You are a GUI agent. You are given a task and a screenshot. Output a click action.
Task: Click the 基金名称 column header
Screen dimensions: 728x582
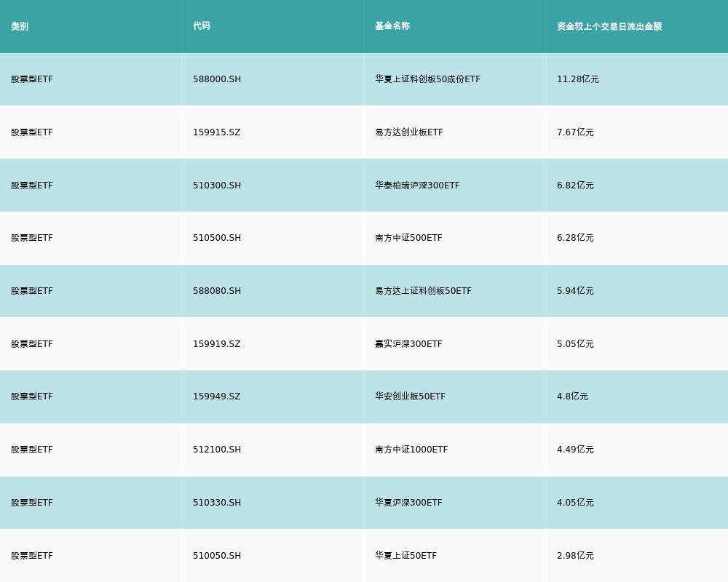click(x=392, y=26)
